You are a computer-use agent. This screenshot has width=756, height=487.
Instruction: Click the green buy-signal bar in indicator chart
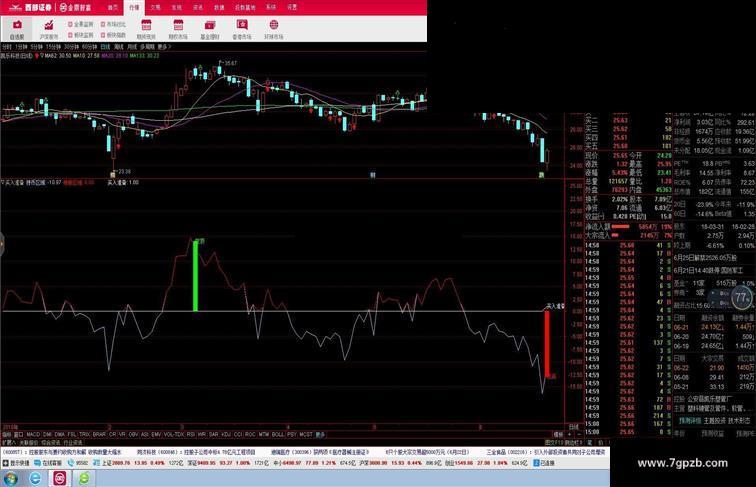[195, 276]
